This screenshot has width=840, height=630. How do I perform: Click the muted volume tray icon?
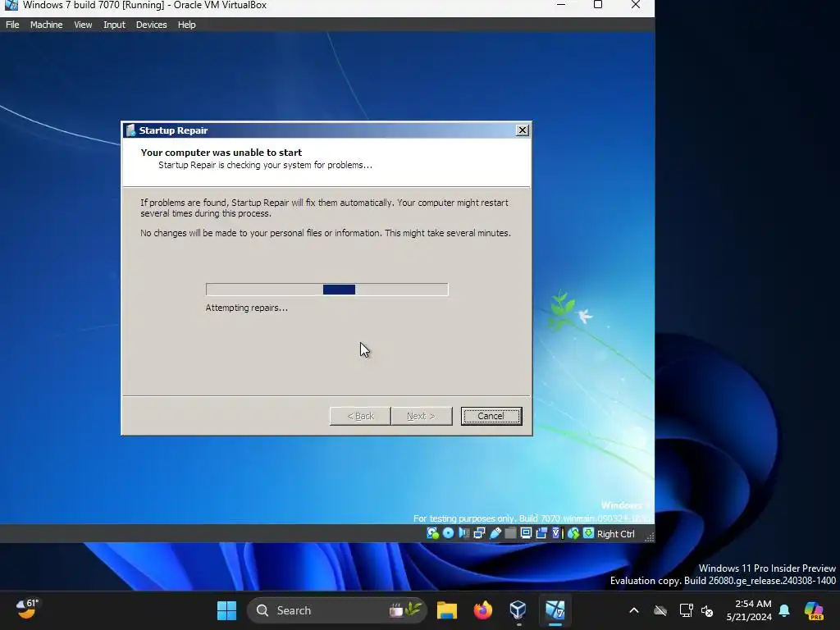click(x=707, y=610)
